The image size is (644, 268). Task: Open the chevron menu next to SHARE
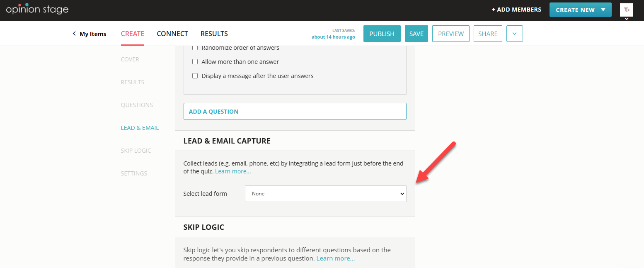[514, 34]
